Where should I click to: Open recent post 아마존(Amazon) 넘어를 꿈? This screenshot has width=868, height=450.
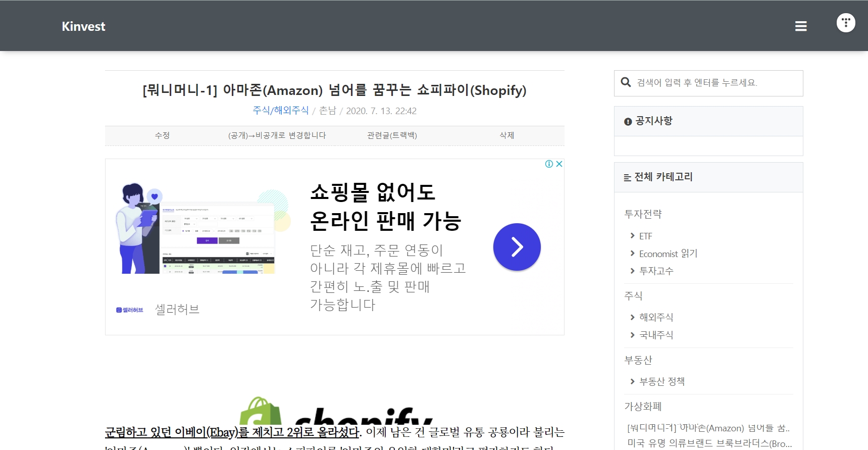708,428
